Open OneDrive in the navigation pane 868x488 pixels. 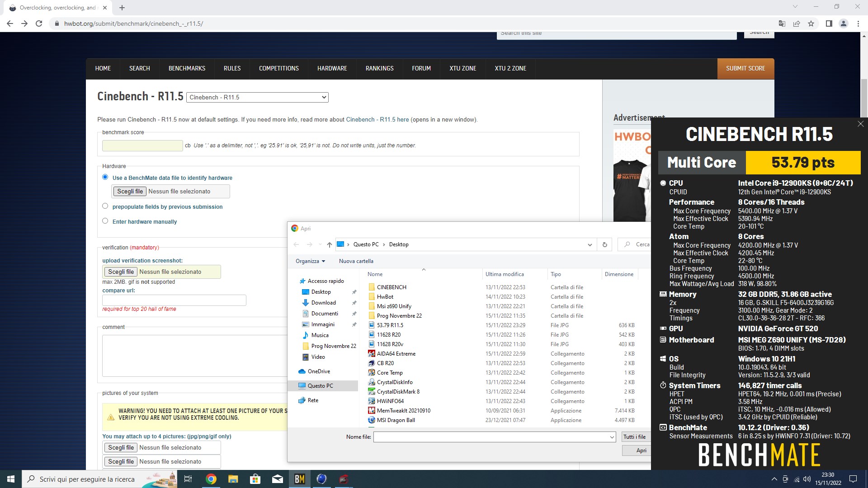(x=319, y=371)
